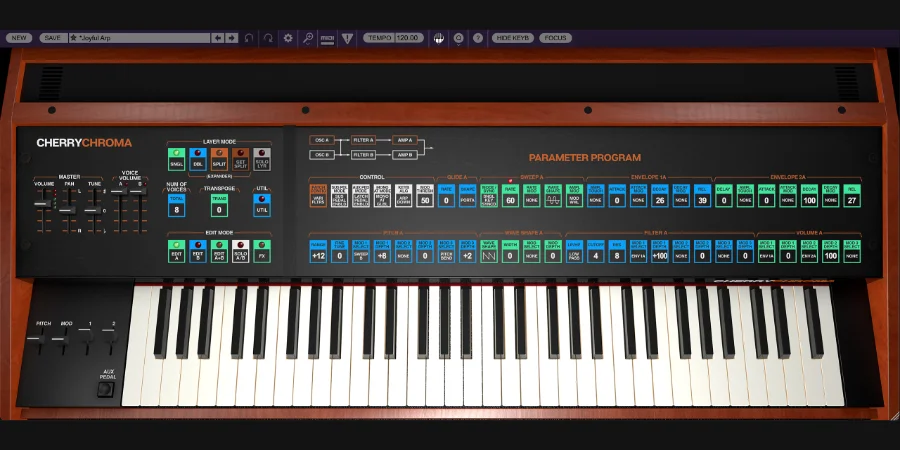
Task: Open the Sweep A Ampl Mod MOD WHL selector
Action: pos(574,196)
